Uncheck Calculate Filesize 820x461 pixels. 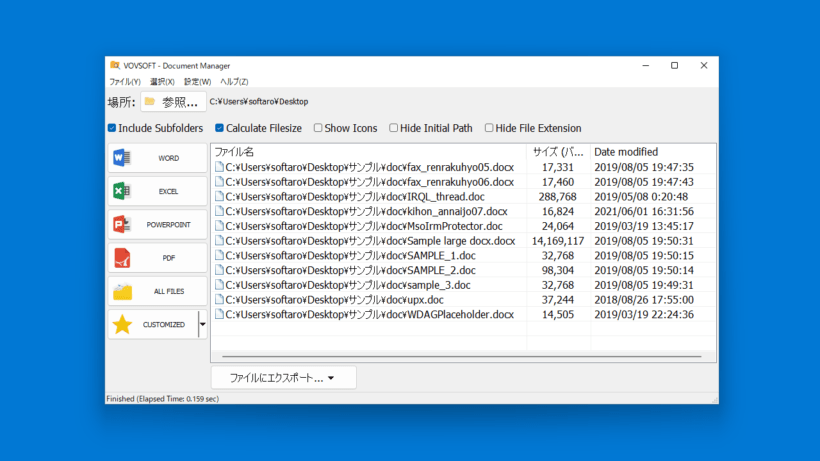[220, 128]
